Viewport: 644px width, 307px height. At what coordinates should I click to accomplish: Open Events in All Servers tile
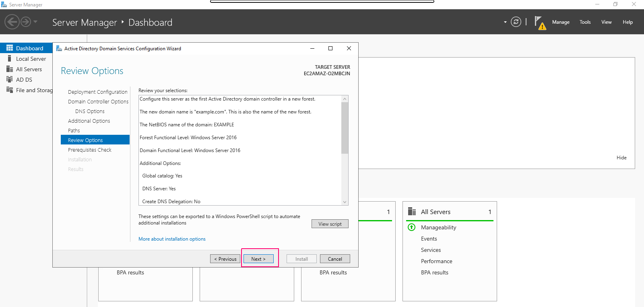(429, 239)
